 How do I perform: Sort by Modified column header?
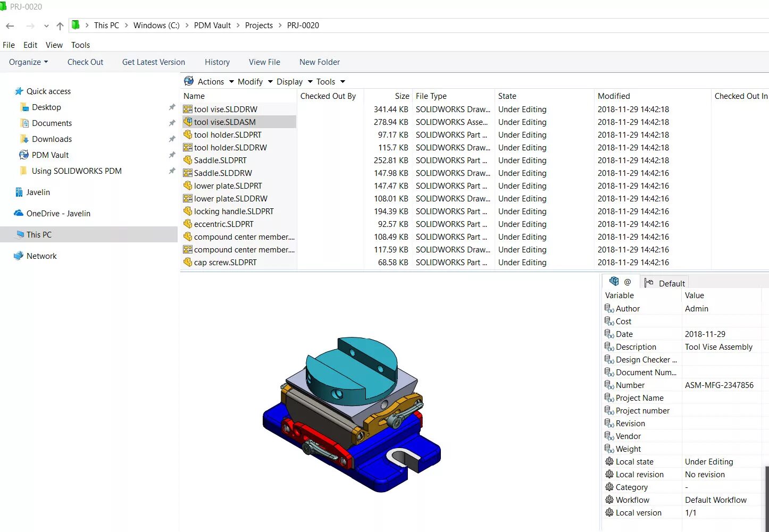[614, 96]
